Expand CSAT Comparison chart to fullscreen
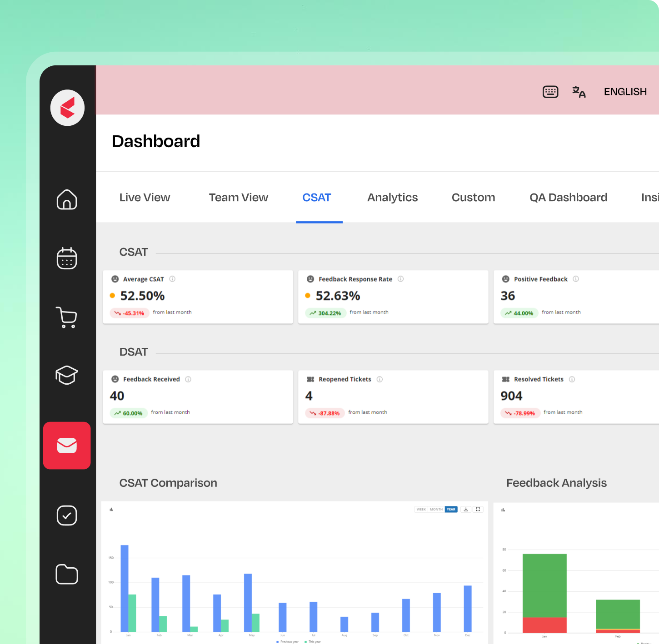 (478, 509)
